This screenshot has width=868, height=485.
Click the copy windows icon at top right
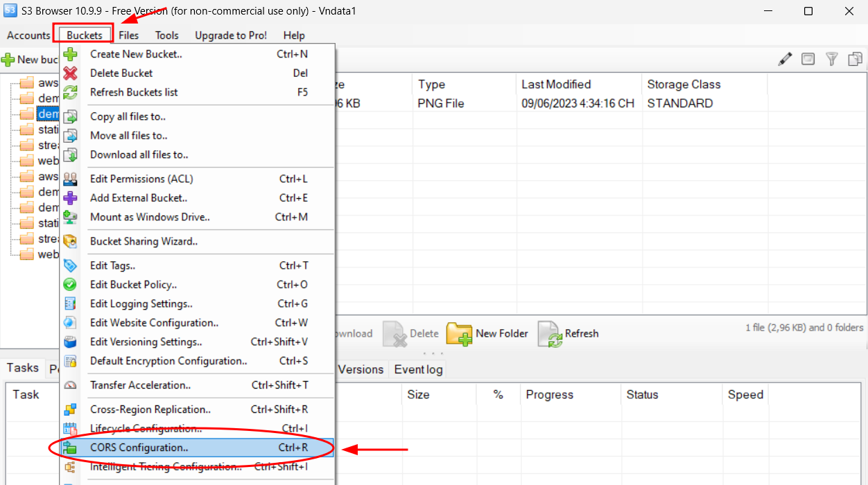point(855,60)
